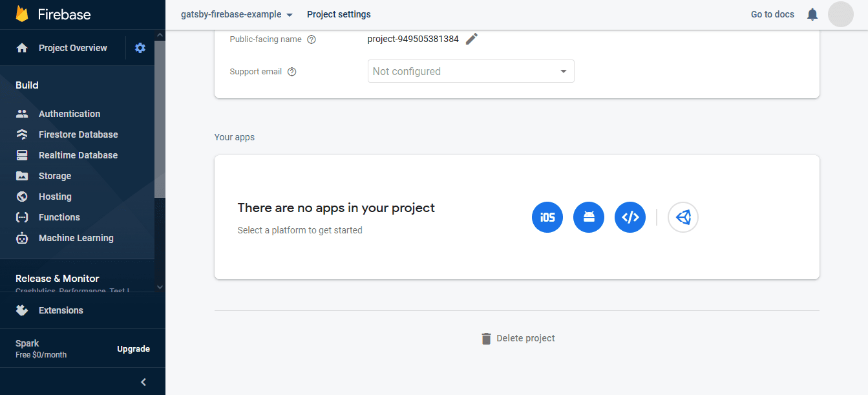
Task: Open the user account avatar
Action: coord(841,14)
